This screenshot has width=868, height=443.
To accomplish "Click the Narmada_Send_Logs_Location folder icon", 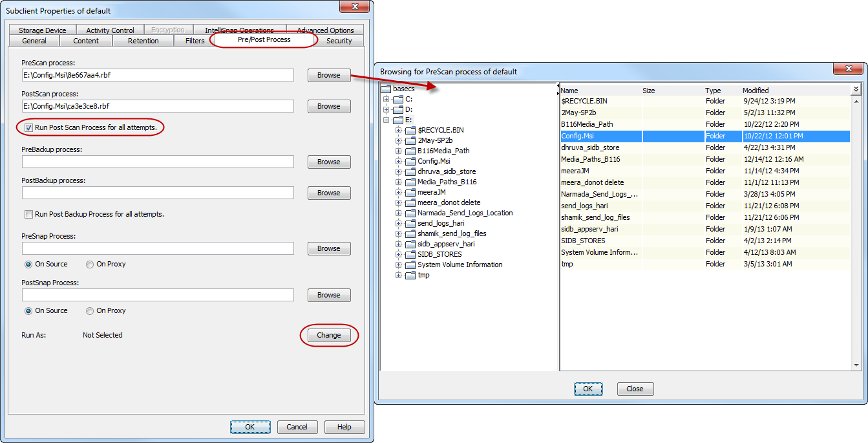I will (x=410, y=213).
